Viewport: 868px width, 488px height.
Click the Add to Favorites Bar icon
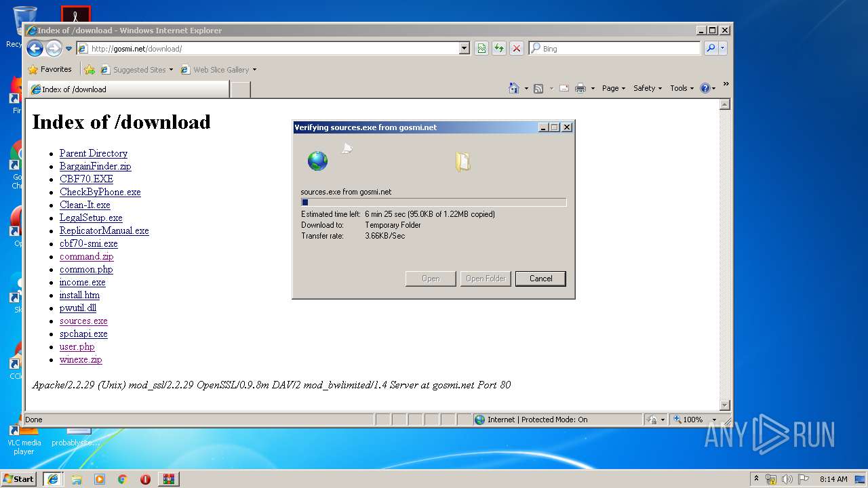click(90, 69)
